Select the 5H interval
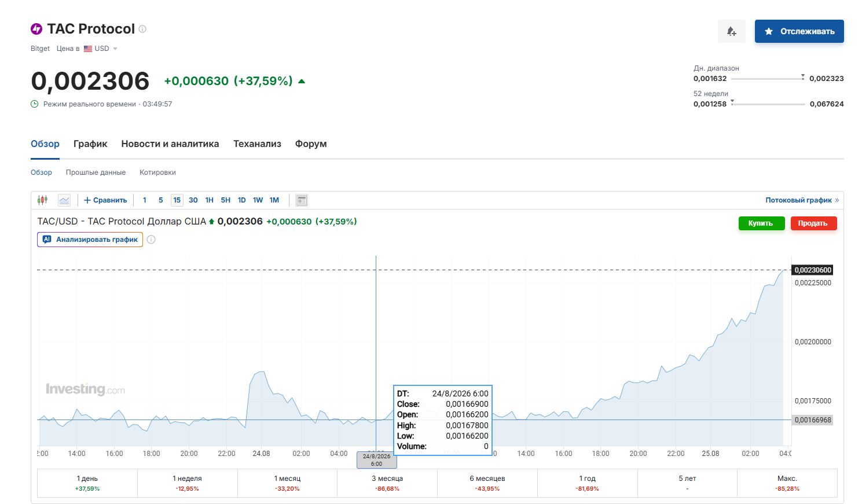This screenshot has width=862, height=504. 226,200
